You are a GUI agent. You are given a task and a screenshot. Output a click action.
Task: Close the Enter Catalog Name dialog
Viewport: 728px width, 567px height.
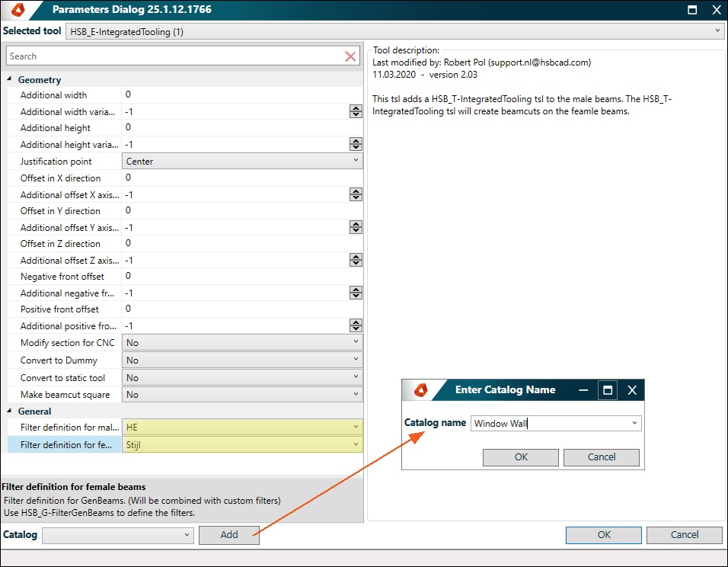point(632,390)
